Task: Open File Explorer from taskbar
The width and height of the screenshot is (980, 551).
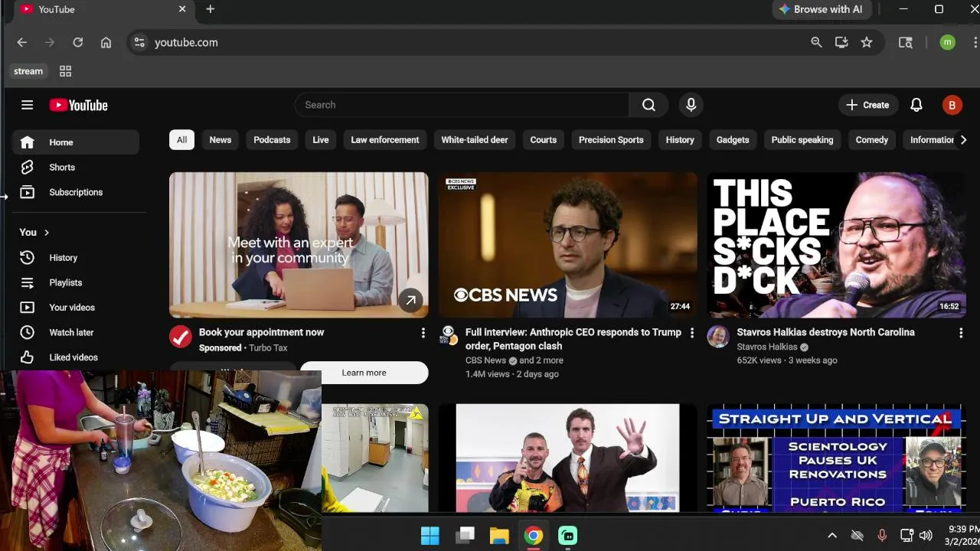Action: (x=499, y=536)
